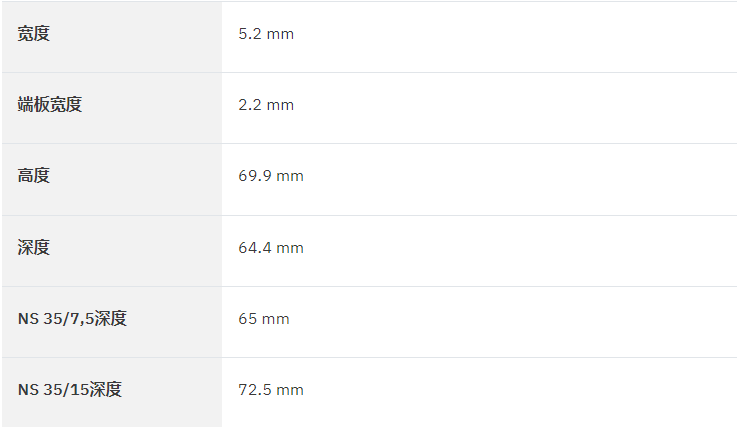The image size is (747, 427).
Task: Select the 2.2 mm end plate value
Action: pyautogui.click(x=266, y=105)
